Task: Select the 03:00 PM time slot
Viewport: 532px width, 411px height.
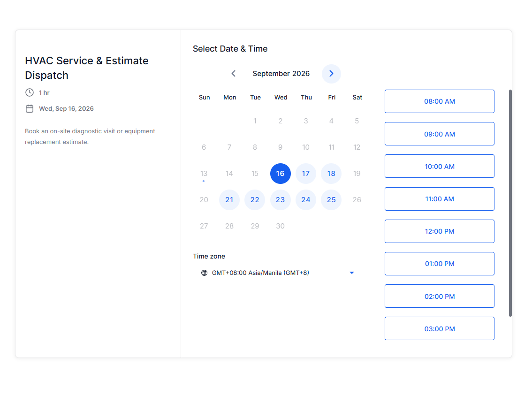Action: tap(440, 328)
